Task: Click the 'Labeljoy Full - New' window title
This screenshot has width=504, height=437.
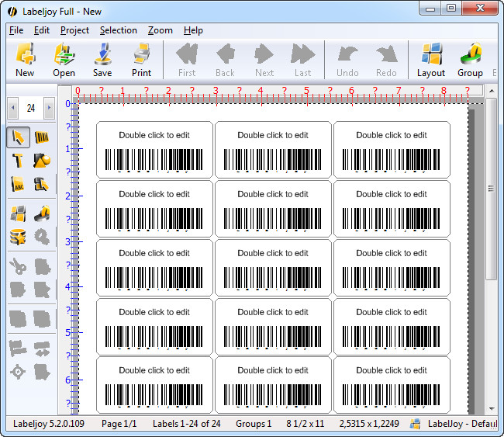Action: tap(62, 12)
